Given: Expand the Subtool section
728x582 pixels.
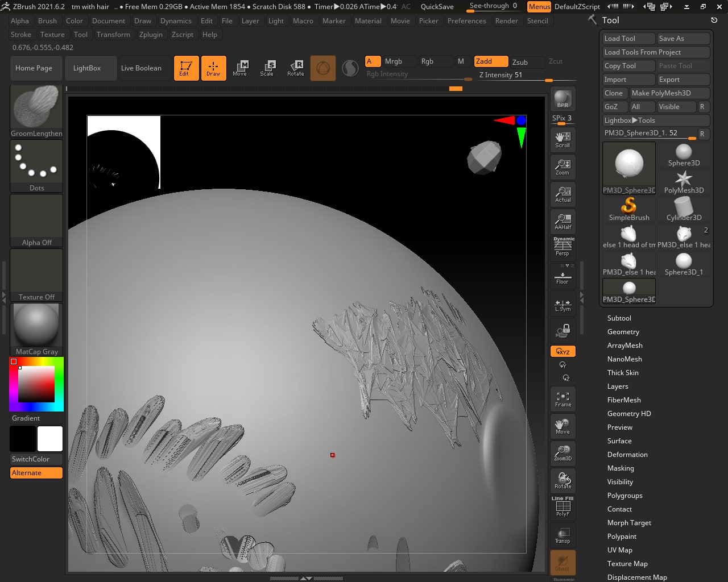Looking at the screenshot, I should pyautogui.click(x=619, y=318).
